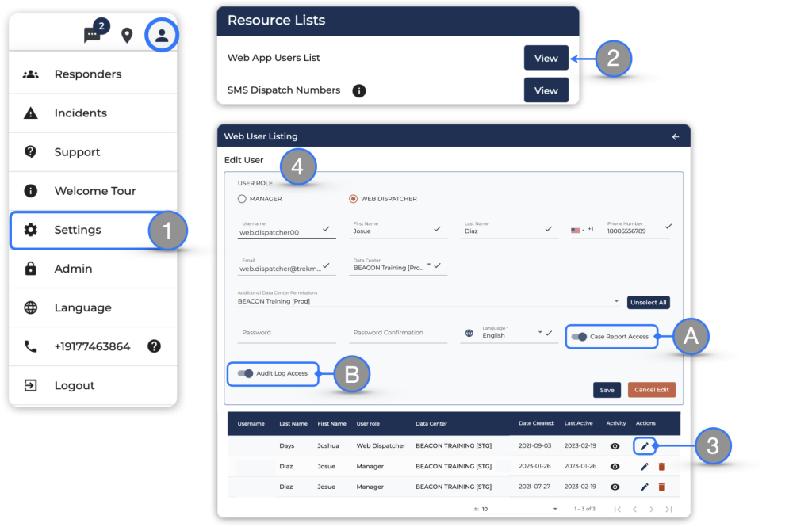Image resolution: width=812 pixels, height=527 pixels.
Task: Open the country code flag selector
Action: tap(578, 230)
